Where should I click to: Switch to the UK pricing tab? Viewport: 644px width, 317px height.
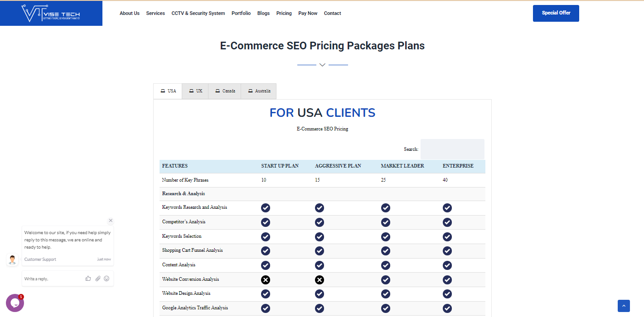tap(195, 91)
